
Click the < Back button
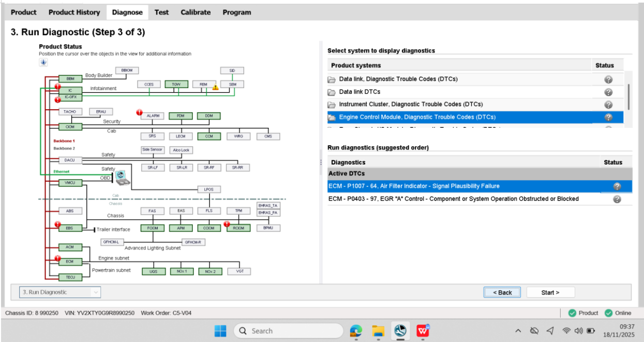502,292
